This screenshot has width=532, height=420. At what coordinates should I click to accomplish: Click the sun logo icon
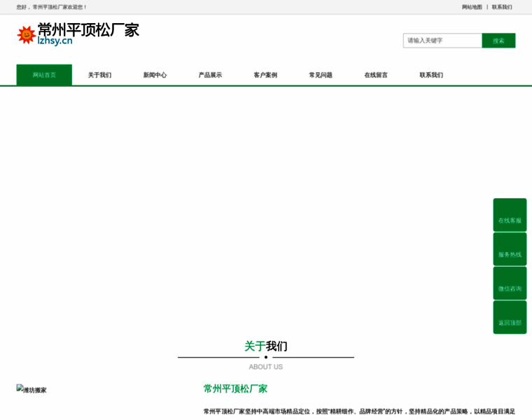point(26,34)
